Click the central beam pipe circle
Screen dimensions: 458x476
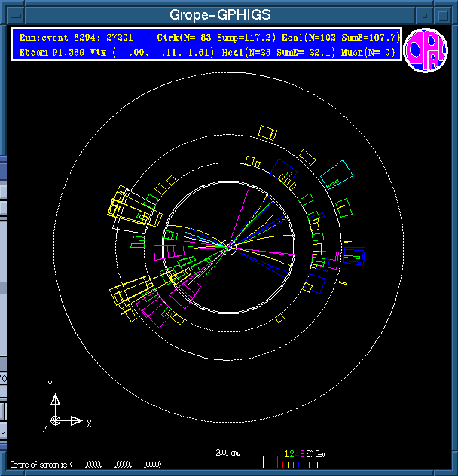pos(229,246)
